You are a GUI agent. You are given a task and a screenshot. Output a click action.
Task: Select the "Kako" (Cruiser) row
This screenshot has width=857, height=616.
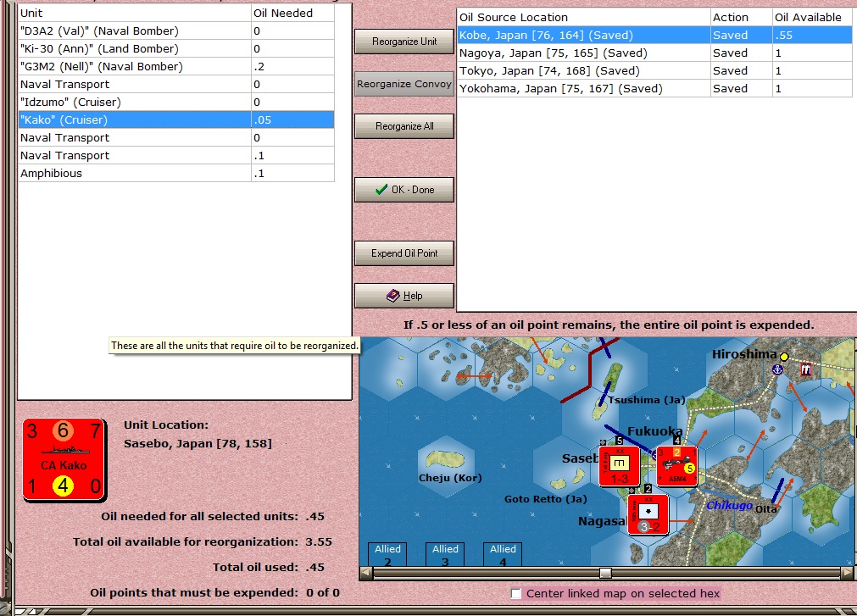[x=176, y=119]
